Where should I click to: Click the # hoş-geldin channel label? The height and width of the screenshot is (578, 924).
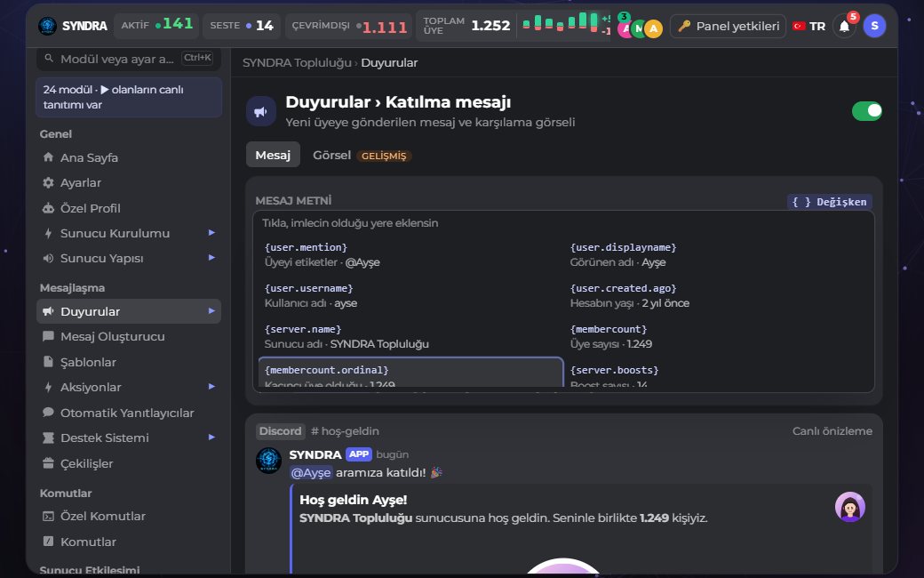click(345, 431)
